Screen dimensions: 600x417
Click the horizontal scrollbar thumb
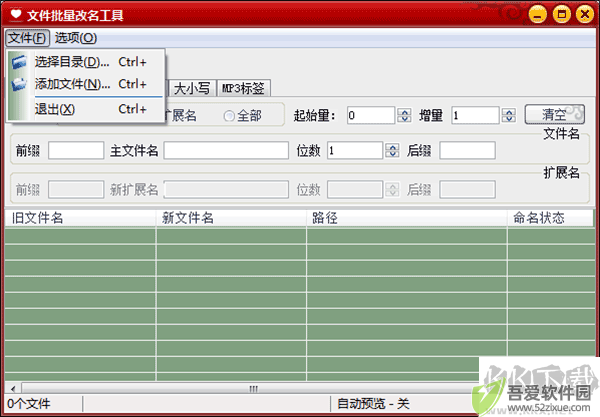click(253, 389)
